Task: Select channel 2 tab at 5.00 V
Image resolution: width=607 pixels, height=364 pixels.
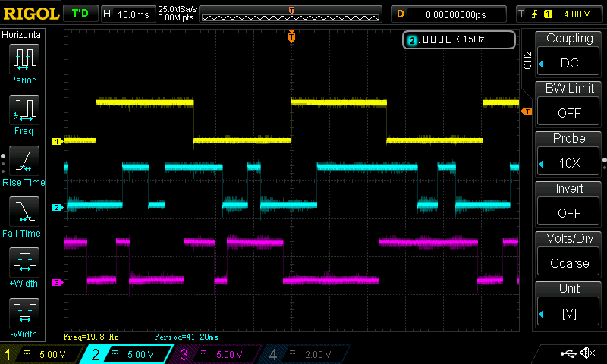Action: (126, 354)
